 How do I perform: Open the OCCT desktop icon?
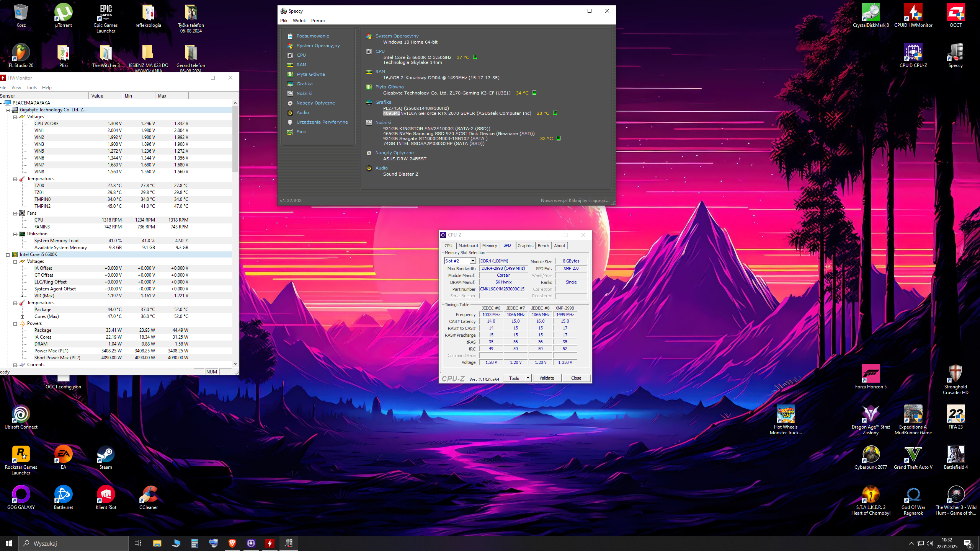coord(955,12)
